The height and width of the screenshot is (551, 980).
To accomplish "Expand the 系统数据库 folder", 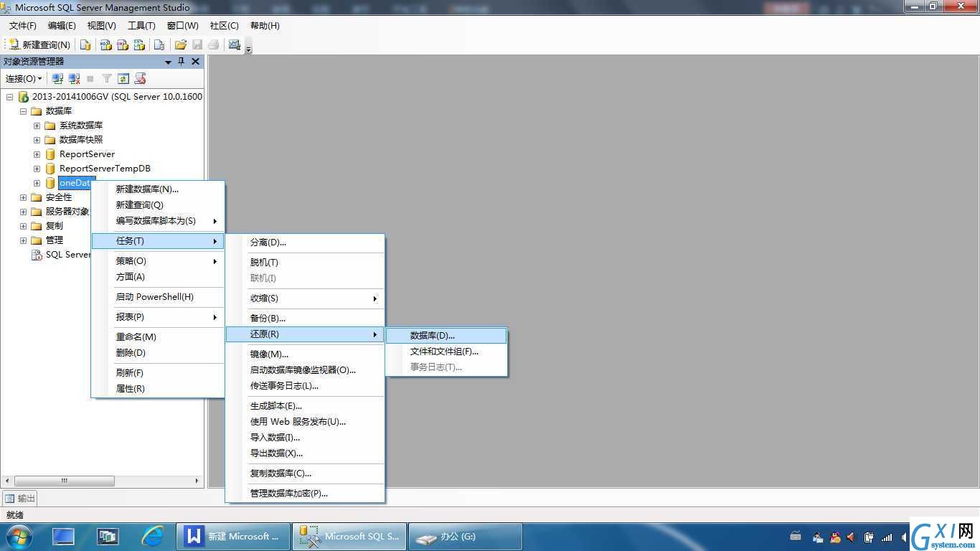I will pyautogui.click(x=37, y=126).
